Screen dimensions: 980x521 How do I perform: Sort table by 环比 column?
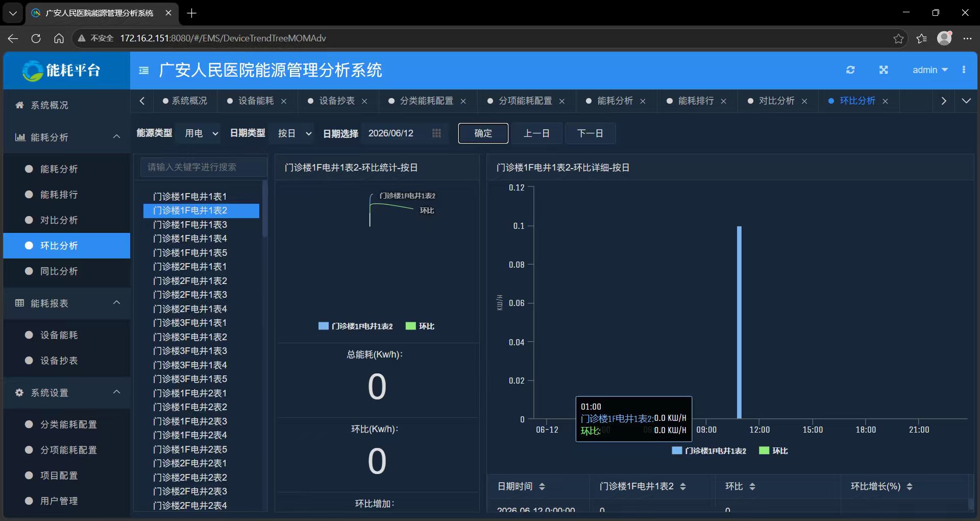752,487
